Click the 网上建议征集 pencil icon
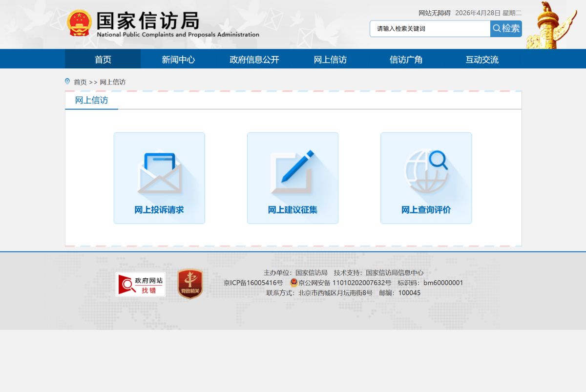The height and width of the screenshot is (392, 586). (x=292, y=171)
